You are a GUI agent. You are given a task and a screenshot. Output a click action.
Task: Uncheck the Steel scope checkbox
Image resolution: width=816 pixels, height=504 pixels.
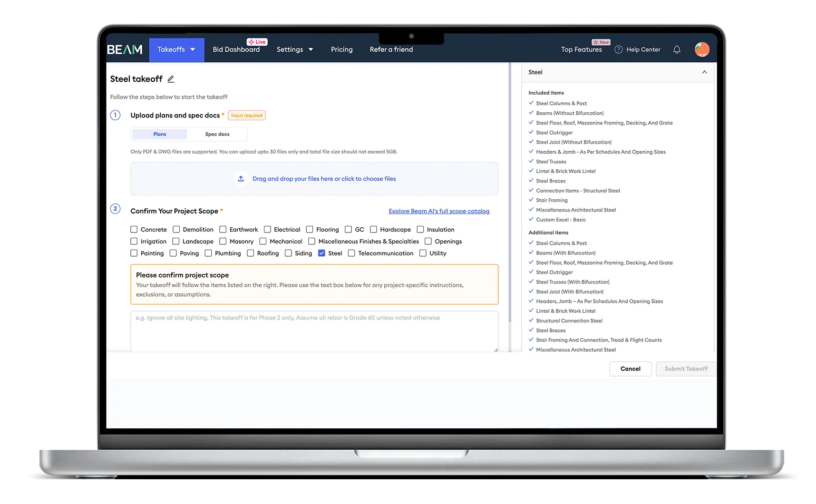(x=322, y=253)
